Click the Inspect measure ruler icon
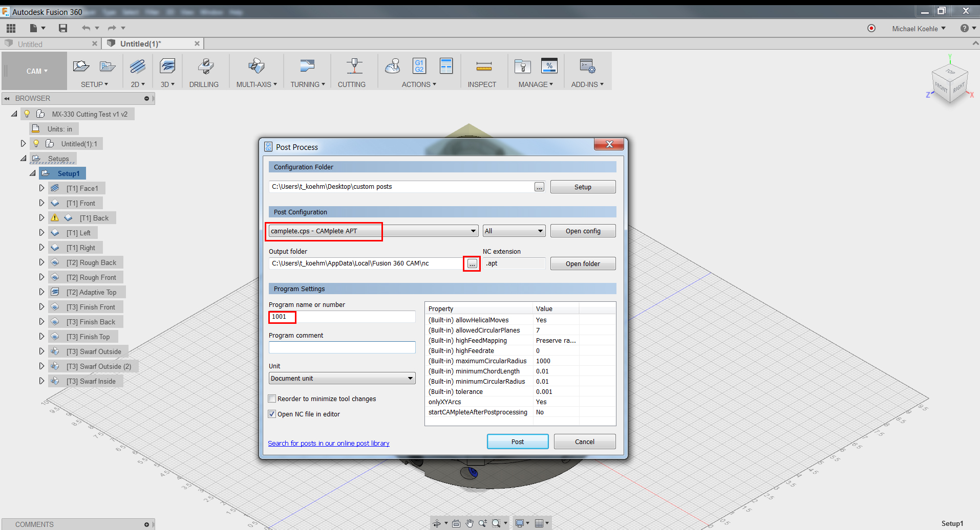The width and height of the screenshot is (980, 530). pos(484,66)
